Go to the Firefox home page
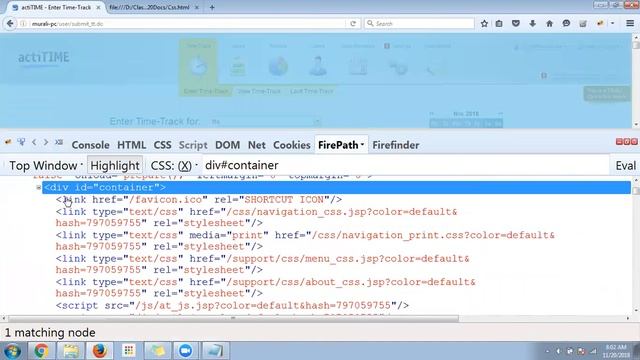The height and width of the screenshot is (360, 640). coord(549,24)
